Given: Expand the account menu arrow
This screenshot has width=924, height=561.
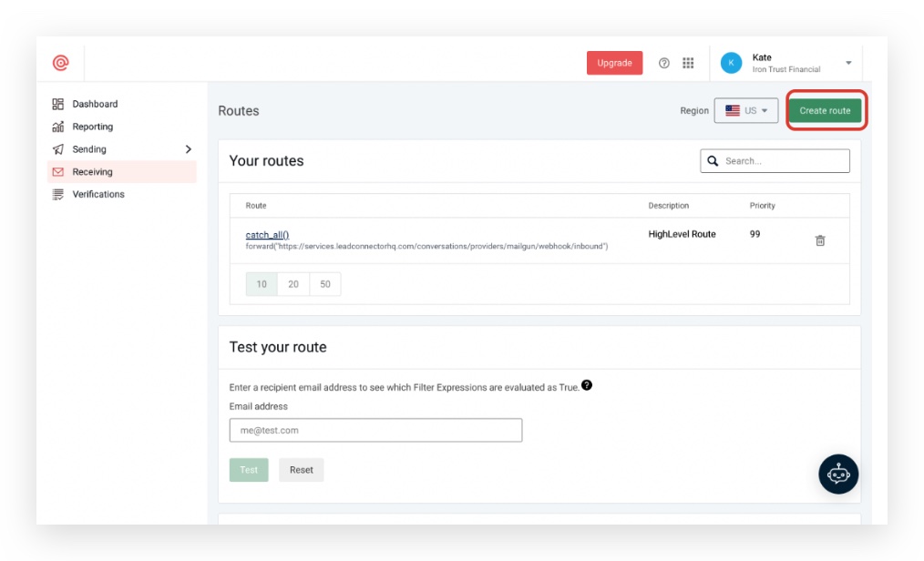Looking at the screenshot, I should click(848, 63).
